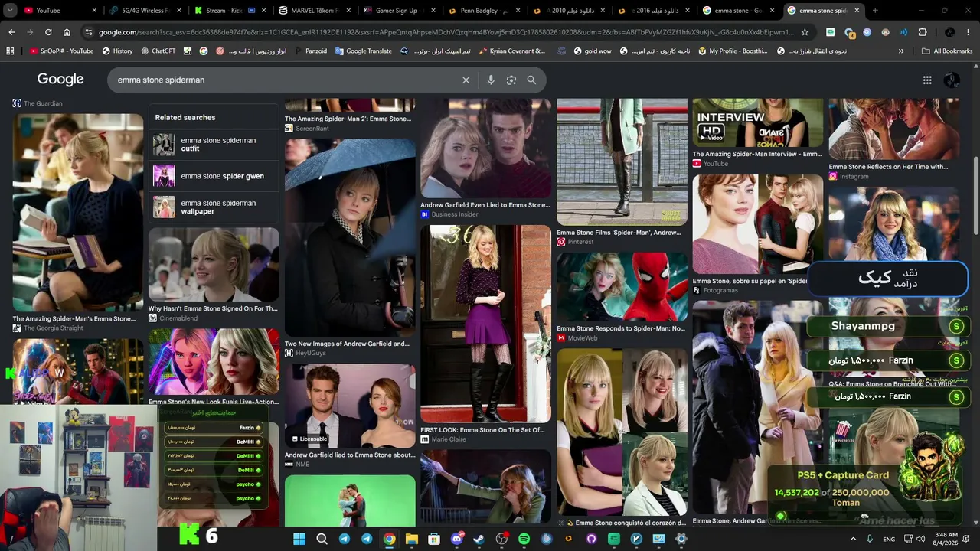
Task: Open the Google Translate bookmark
Action: 363,51
